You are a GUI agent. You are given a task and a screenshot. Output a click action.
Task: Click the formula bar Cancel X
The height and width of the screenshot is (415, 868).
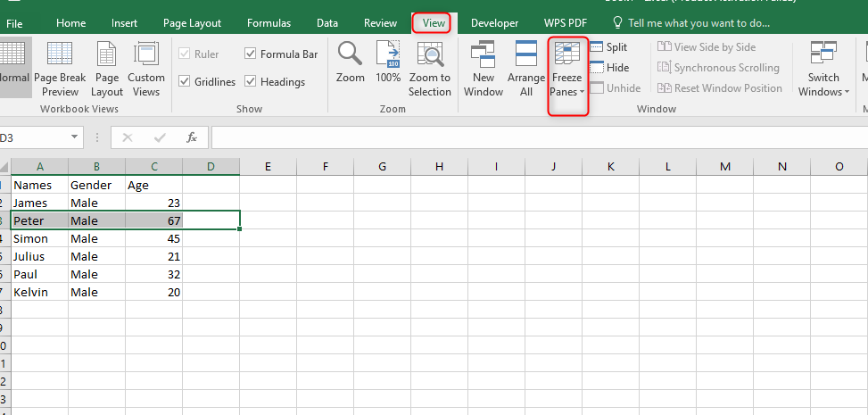tap(128, 137)
